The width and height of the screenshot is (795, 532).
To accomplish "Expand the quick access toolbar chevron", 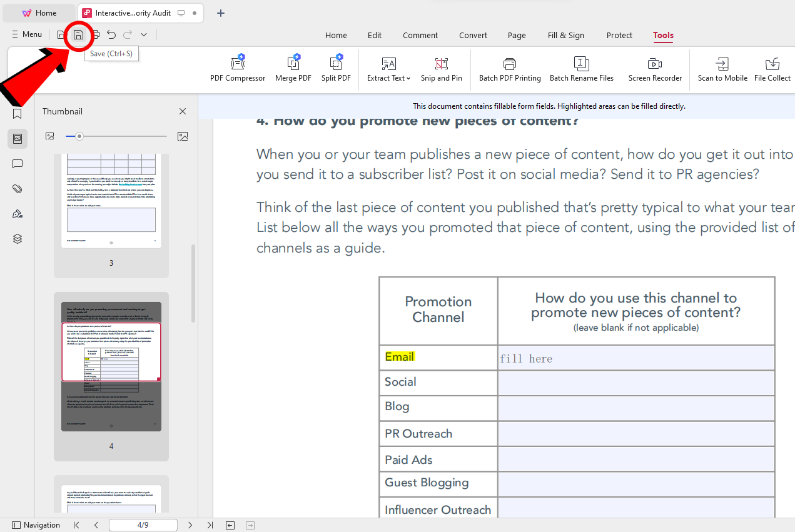I will tap(144, 35).
